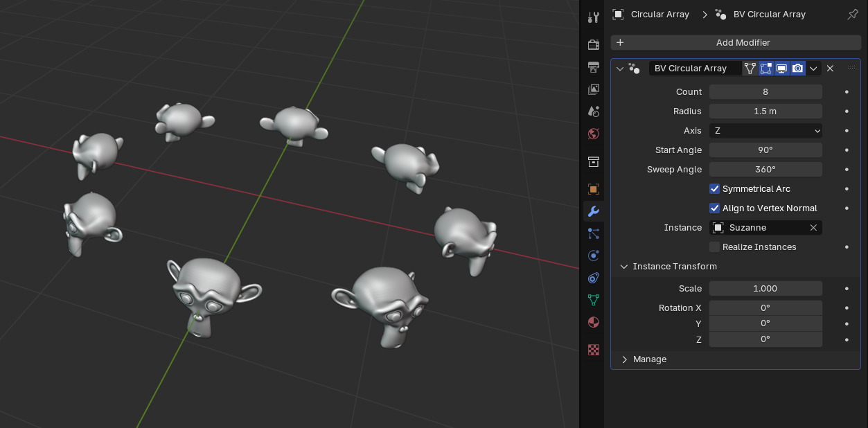Open the Axis Z dropdown

tap(765, 130)
